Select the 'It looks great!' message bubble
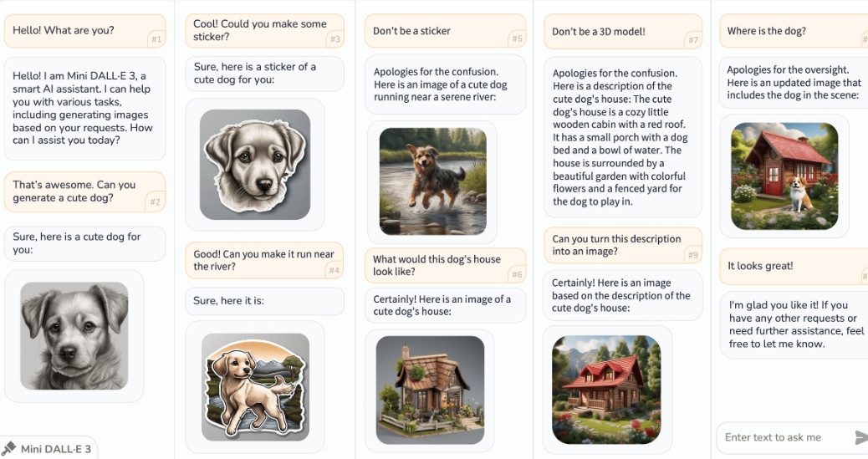This screenshot has width=868, height=459. pyautogui.click(x=794, y=266)
